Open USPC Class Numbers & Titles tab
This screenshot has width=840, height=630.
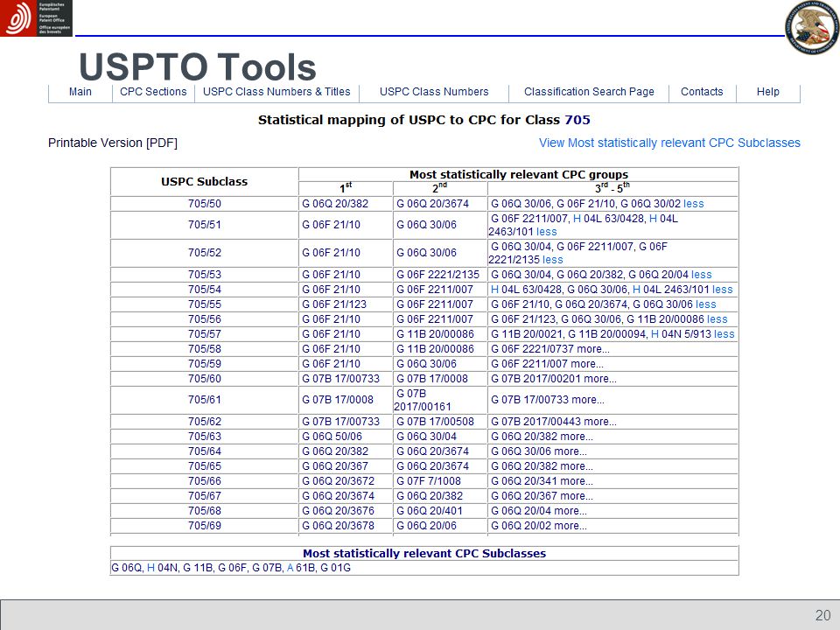pos(276,92)
